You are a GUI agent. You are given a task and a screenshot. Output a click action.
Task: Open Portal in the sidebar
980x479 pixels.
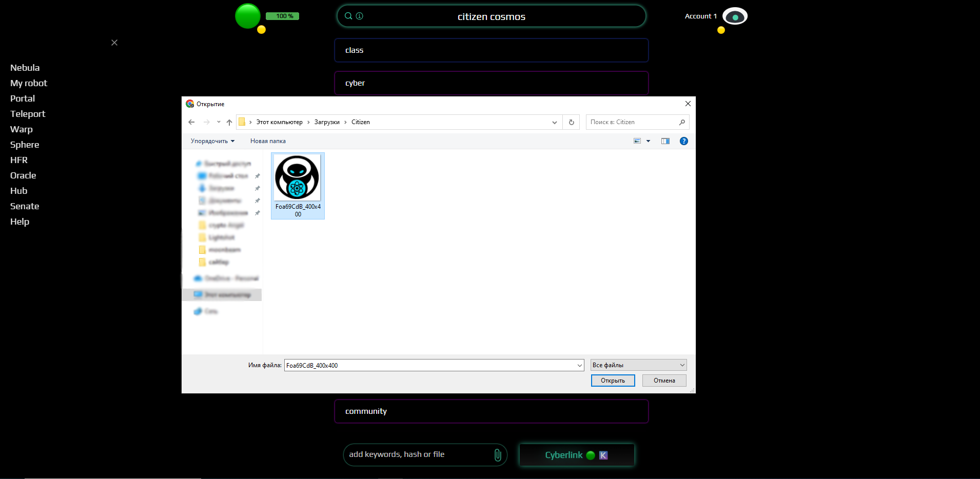pos(23,98)
